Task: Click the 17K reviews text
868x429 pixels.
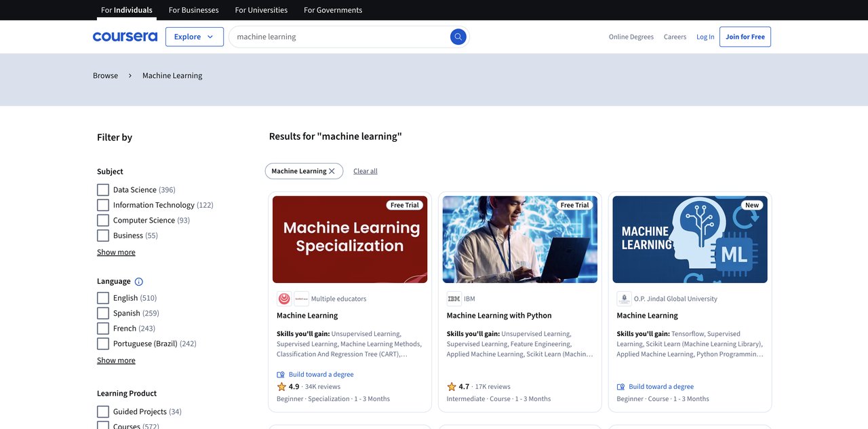Action: pos(493,387)
